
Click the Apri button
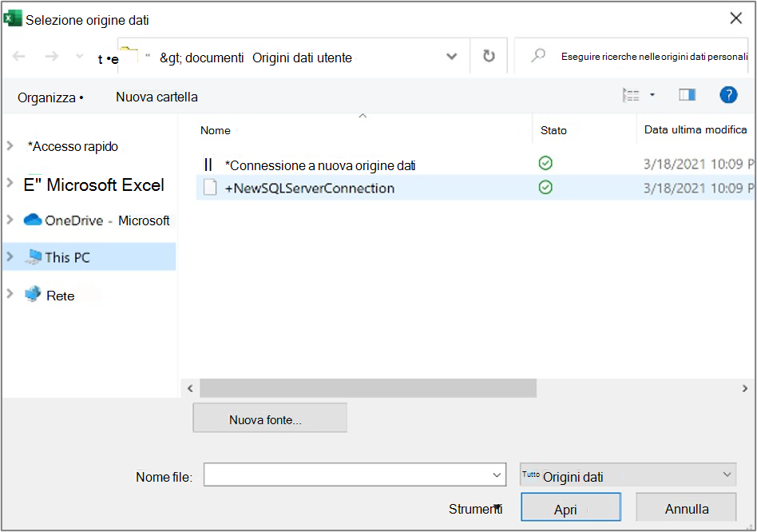tap(571, 507)
